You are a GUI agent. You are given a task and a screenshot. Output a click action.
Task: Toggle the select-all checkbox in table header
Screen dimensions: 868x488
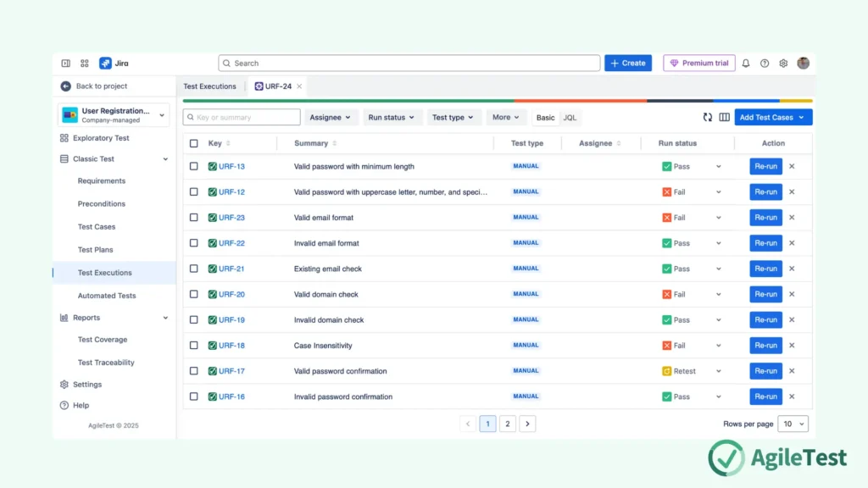pyautogui.click(x=194, y=143)
